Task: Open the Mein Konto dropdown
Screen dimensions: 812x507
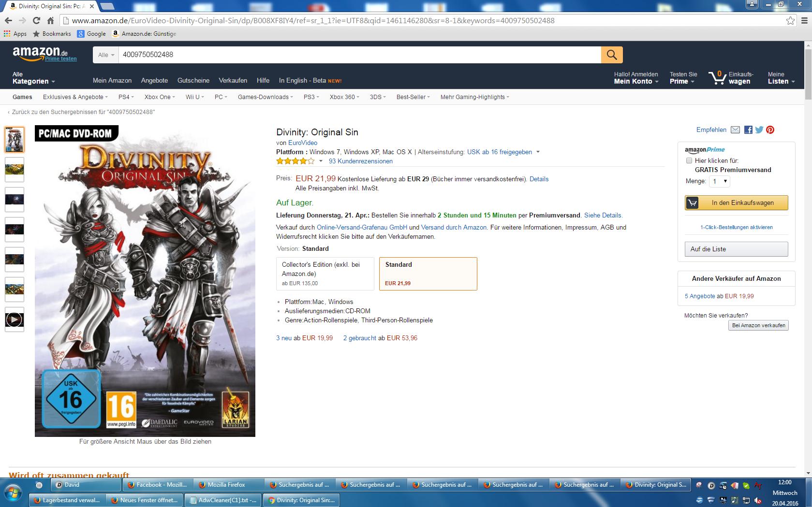Action: pos(636,78)
